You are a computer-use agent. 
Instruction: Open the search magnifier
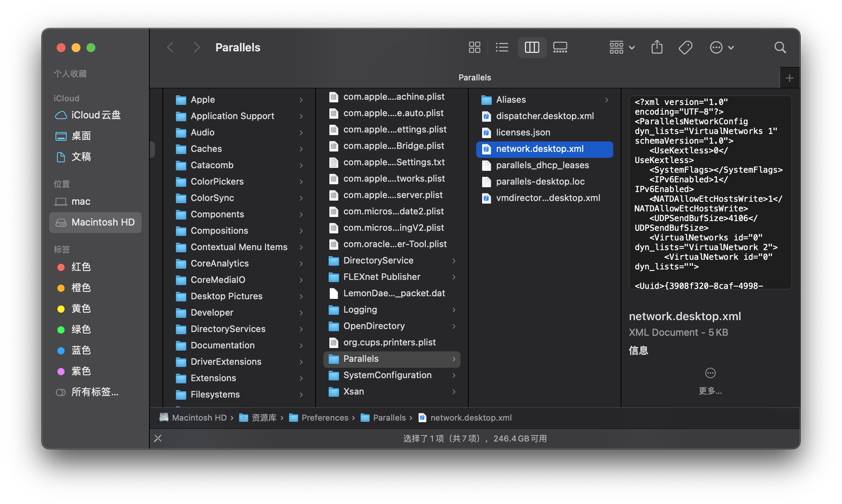tap(780, 47)
